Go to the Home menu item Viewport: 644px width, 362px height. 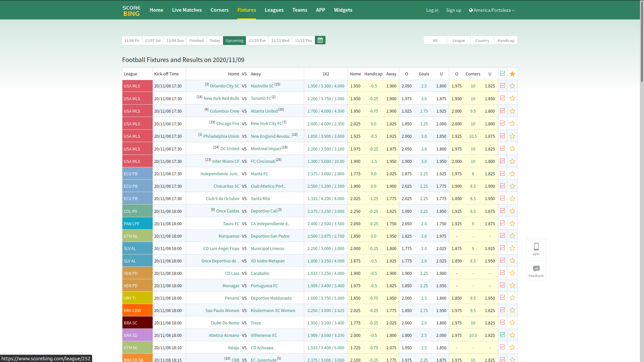point(156,10)
